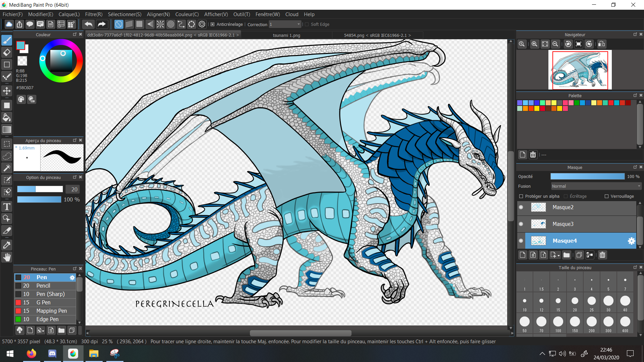Zoom in using Navigator magnifier plus

(534, 44)
